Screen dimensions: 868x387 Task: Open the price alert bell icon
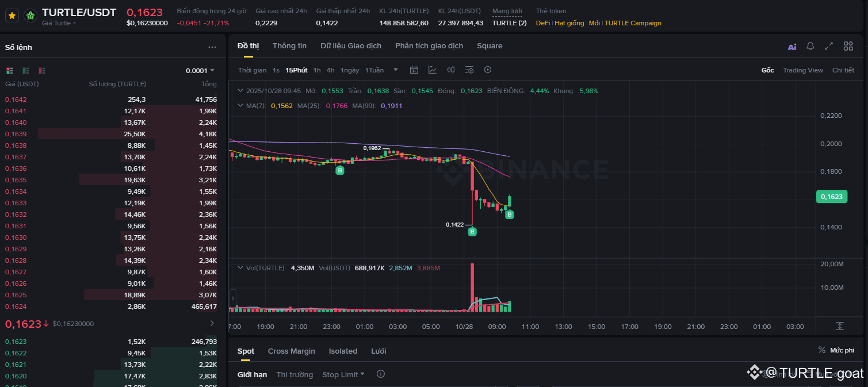point(810,47)
